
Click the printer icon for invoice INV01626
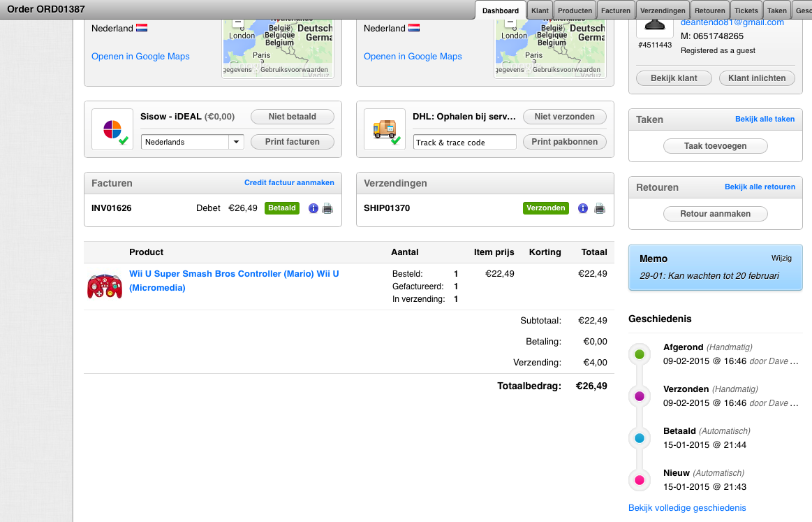(327, 208)
